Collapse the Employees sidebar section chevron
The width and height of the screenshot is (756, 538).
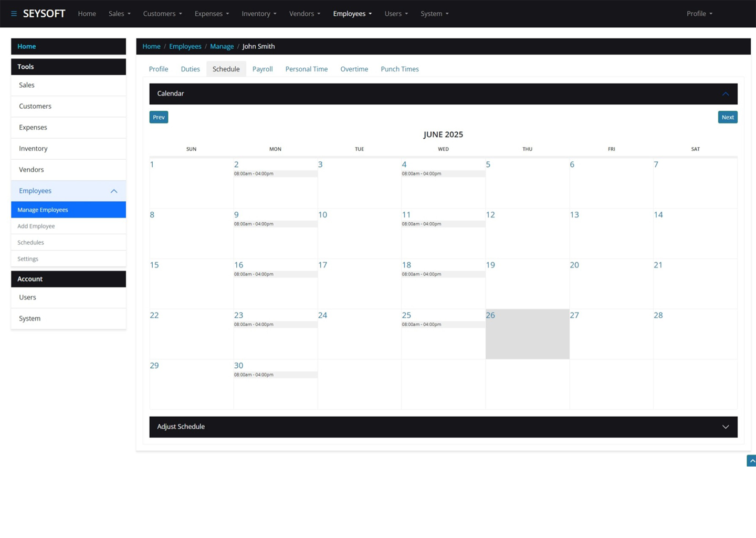pos(114,191)
